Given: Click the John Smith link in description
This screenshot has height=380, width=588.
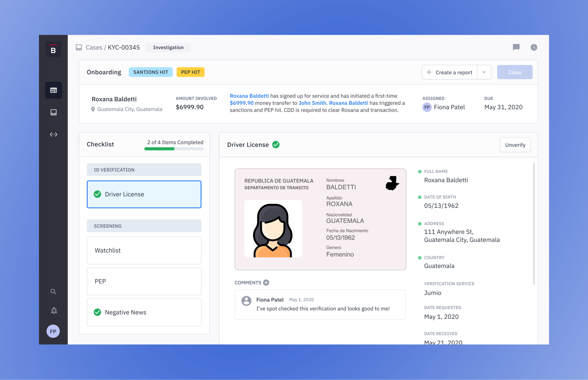Looking at the screenshot, I should 312,103.
